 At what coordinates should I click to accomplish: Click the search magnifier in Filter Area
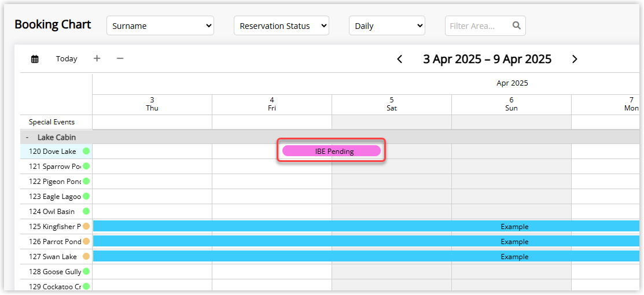[516, 25]
